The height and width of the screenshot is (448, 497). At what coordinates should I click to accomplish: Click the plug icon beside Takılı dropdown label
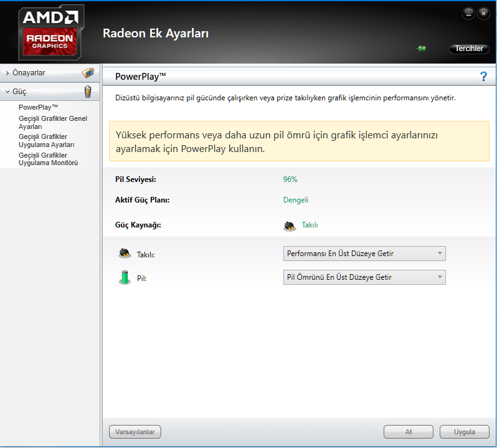[125, 254]
